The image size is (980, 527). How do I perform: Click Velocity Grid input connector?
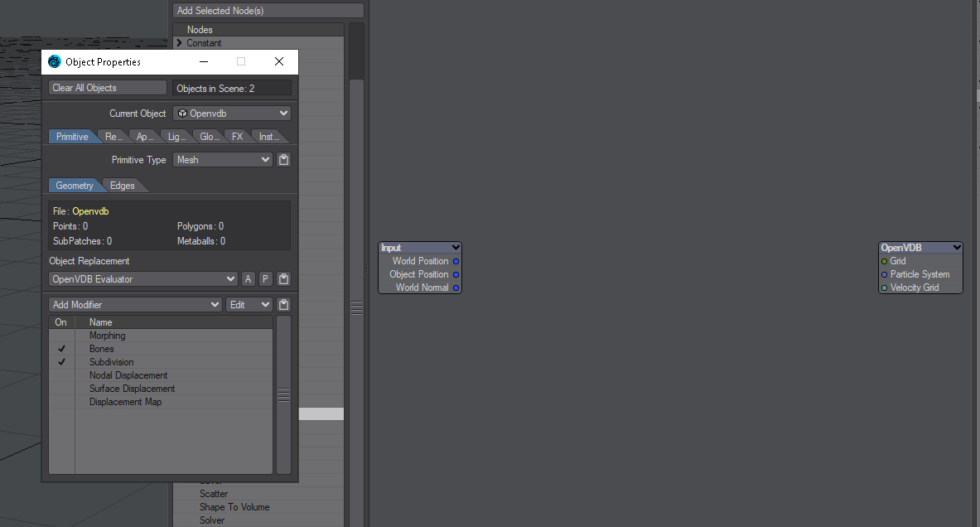pos(884,288)
